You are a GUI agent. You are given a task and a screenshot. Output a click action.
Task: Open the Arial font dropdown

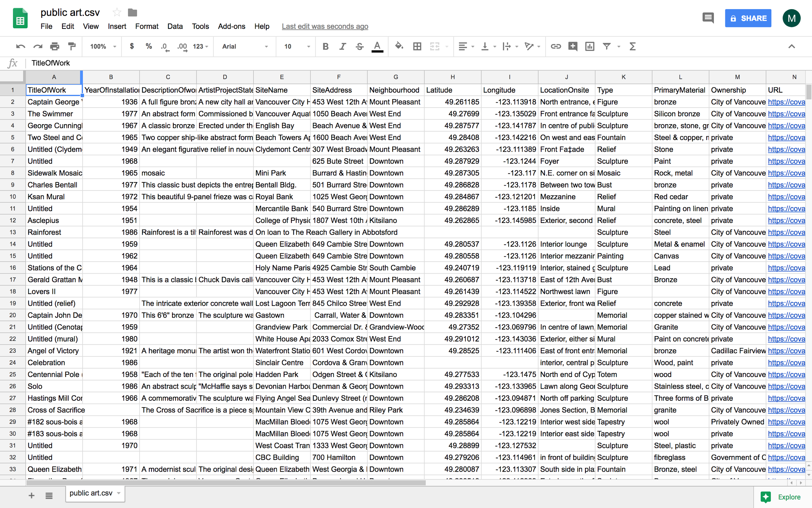pyautogui.click(x=245, y=46)
